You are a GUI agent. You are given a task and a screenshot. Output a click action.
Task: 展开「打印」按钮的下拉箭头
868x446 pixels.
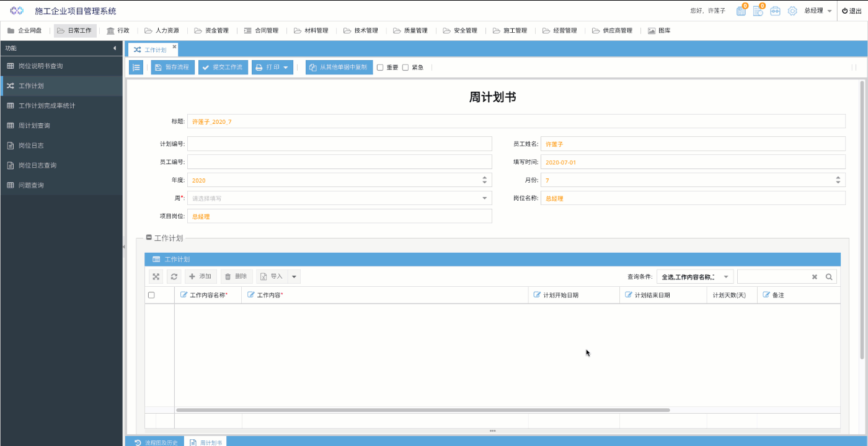(x=286, y=68)
